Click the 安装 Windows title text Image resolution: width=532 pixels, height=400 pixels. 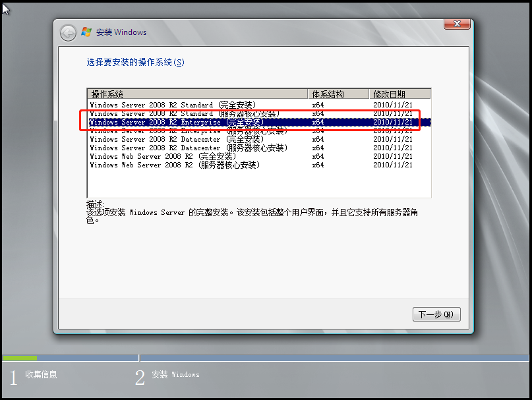(x=121, y=32)
